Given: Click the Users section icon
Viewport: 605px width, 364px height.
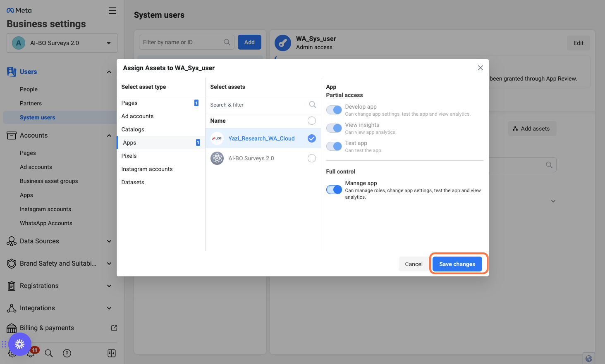Looking at the screenshot, I should point(12,72).
